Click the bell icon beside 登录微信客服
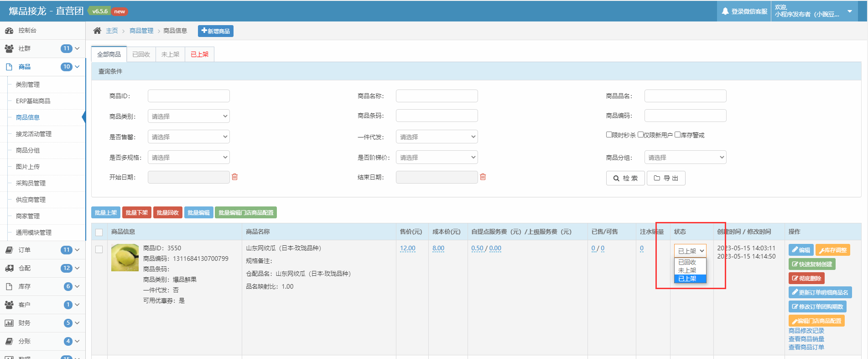This screenshot has height=359, width=868. 725,11
